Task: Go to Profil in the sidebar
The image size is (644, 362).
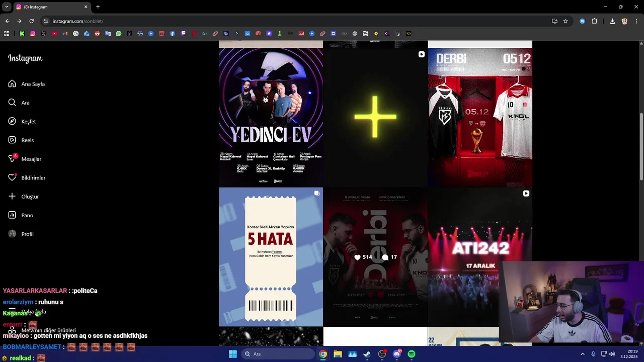Action: click(21, 234)
